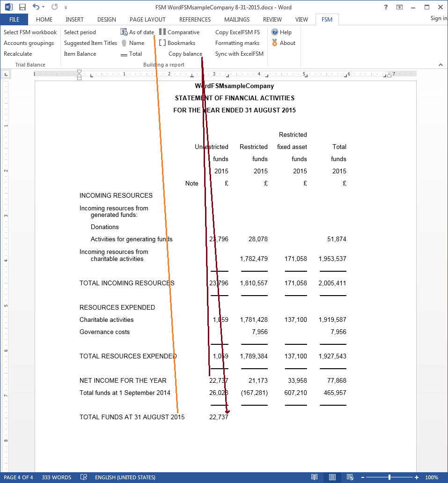Click the zoom out minus button
The image size is (448, 483).
tap(363, 477)
